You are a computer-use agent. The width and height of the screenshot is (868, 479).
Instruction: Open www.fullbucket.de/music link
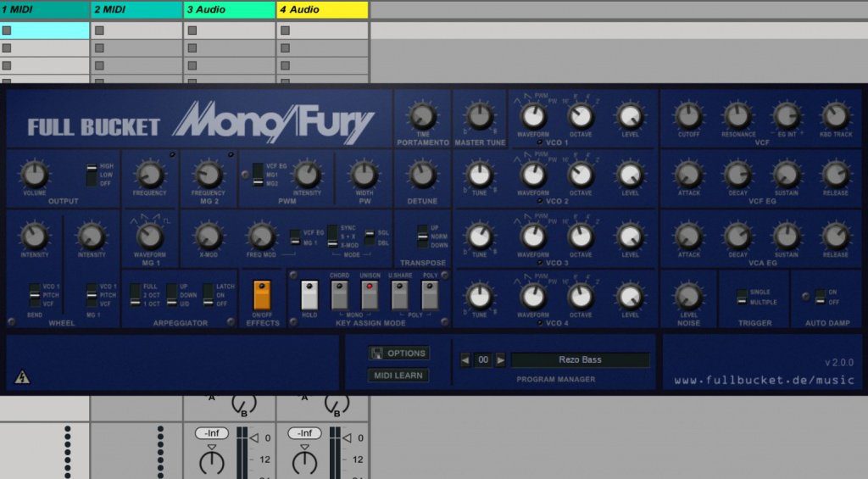(x=764, y=380)
